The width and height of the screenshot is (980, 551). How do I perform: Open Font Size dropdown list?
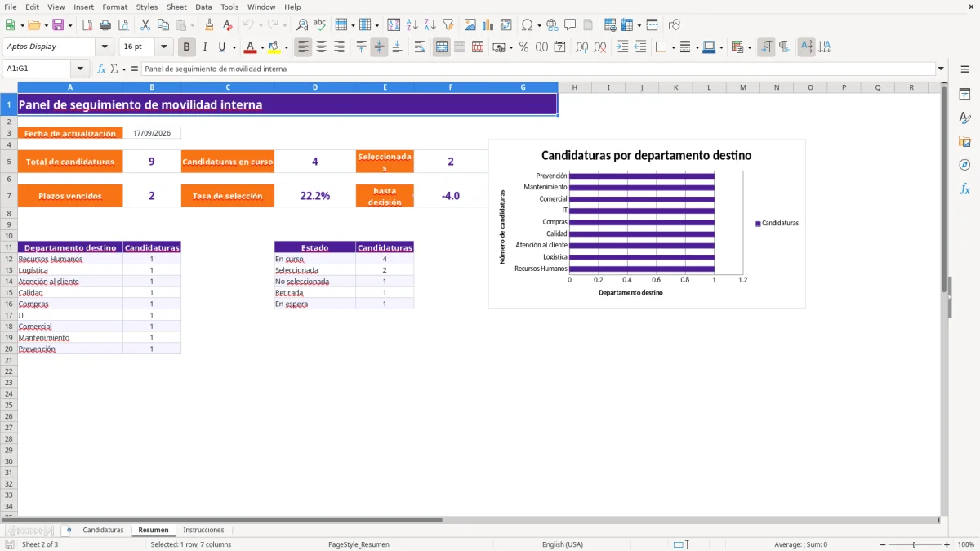click(x=163, y=47)
